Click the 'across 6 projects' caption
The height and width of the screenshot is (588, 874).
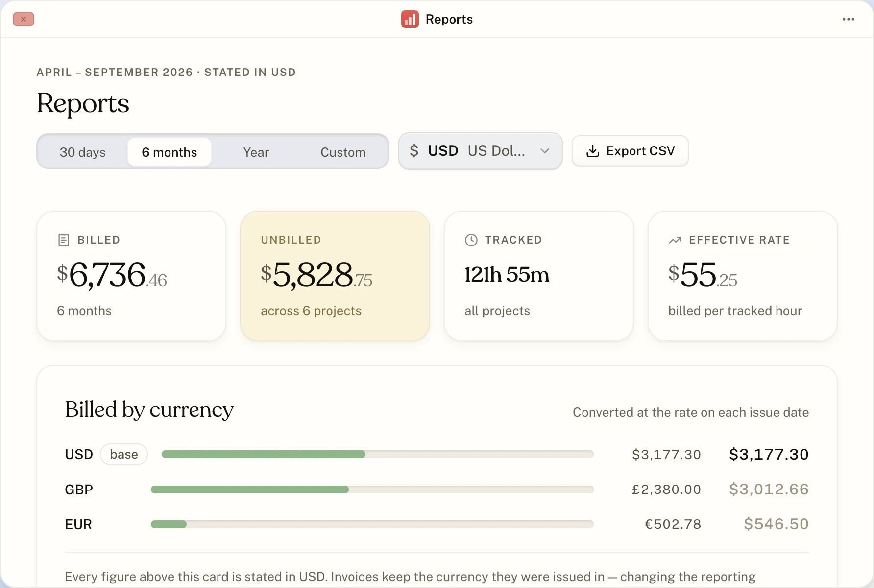pyautogui.click(x=311, y=311)
